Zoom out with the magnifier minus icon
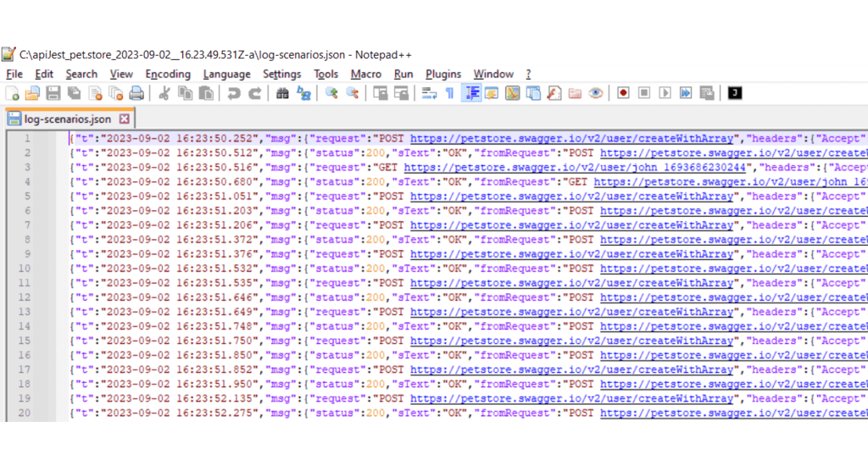This screenshot has height=466, width=868. [352, 93]
